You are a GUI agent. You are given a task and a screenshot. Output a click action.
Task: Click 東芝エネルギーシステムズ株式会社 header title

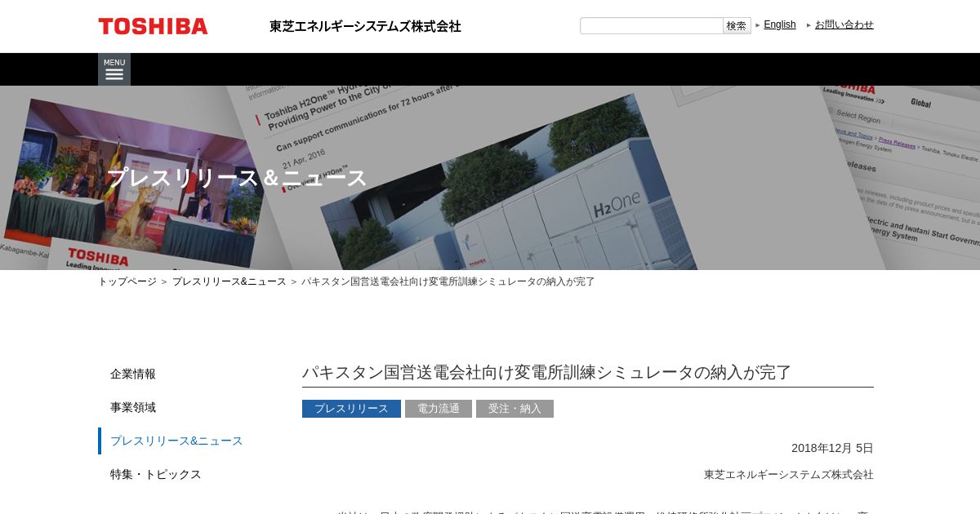point(365,26)
